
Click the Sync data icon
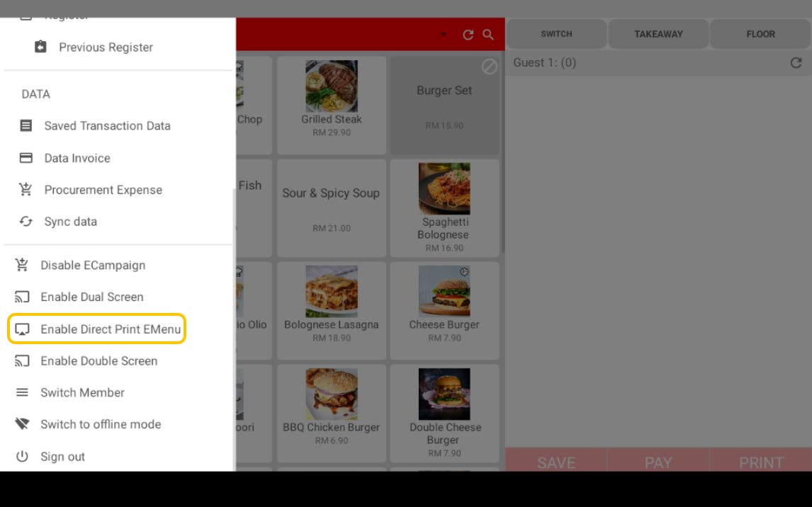[26, 222]
